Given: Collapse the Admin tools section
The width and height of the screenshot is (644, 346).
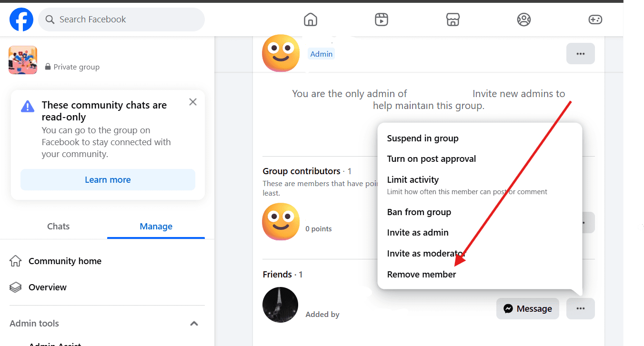Looking at the screenshot, I should pos(194,323).
